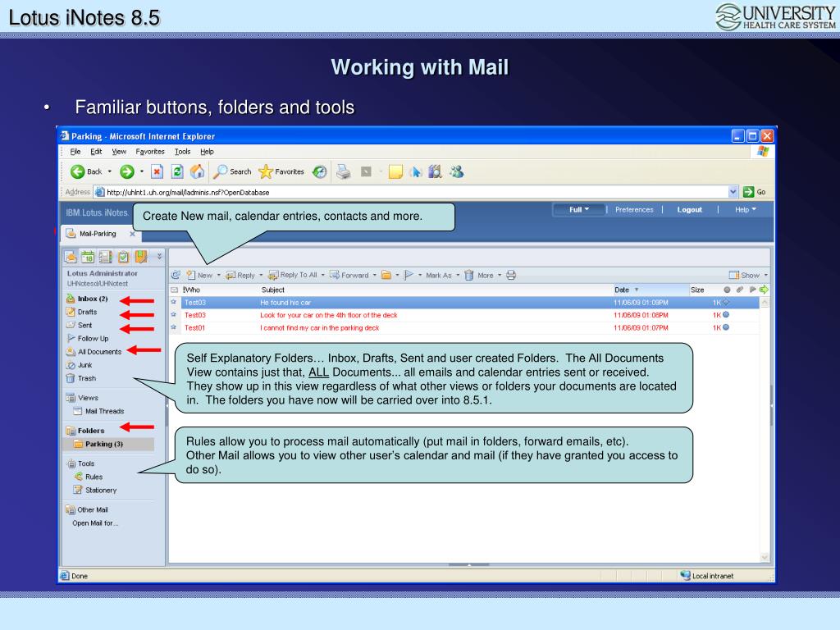Image resolution: width=840 pixels, height=630 pixels.
Task: Click the browser Forward arrow button
Action: [127, 171]
